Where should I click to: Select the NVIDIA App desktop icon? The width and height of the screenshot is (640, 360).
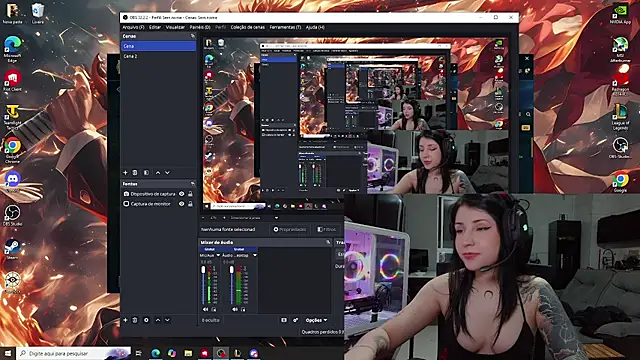pyautogui.click(x=620, y=14)
